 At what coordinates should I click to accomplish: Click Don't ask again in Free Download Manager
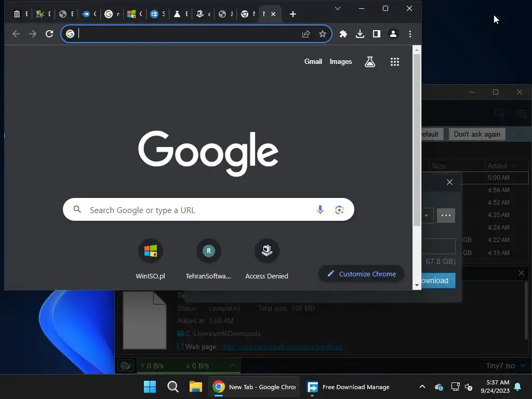click(x=477, y=134)
